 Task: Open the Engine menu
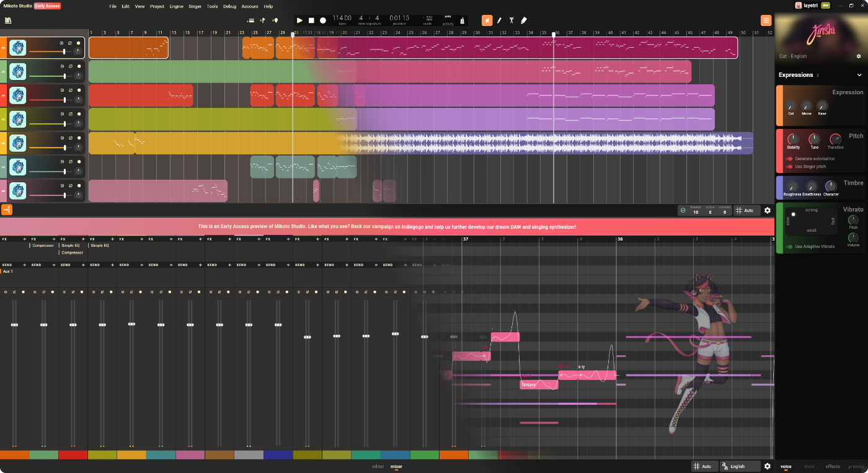176,6
